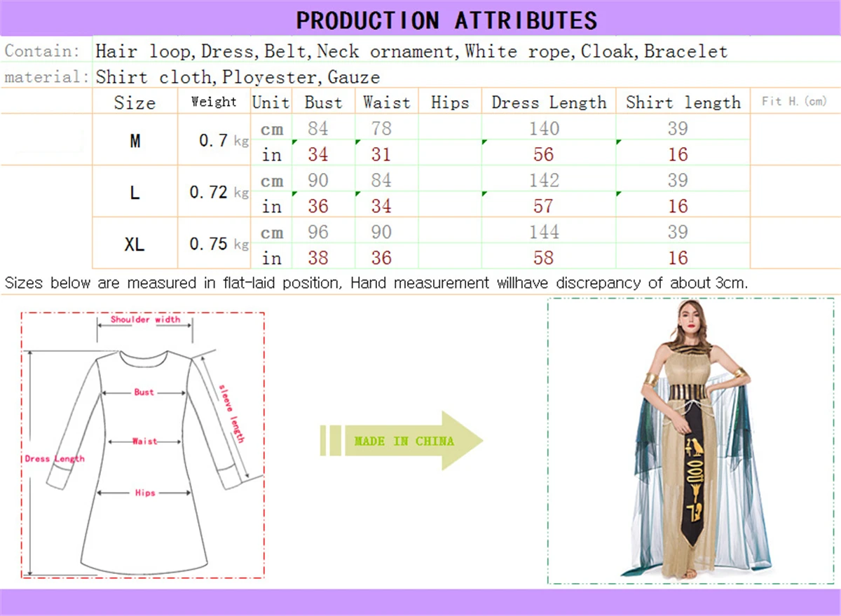Click the dress length inches value 56
The image size is (841, 616).
click(544, 154)
